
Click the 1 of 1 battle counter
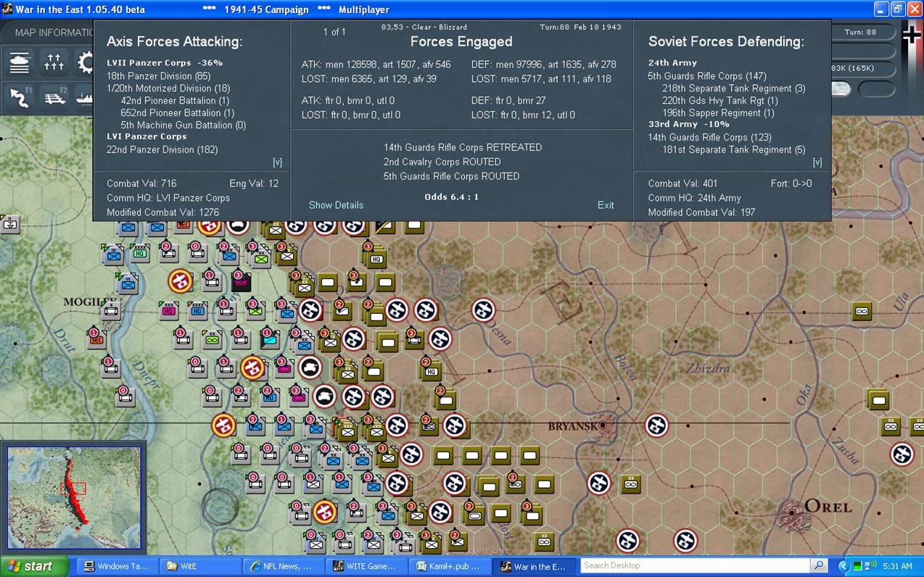tap(334, 32)
